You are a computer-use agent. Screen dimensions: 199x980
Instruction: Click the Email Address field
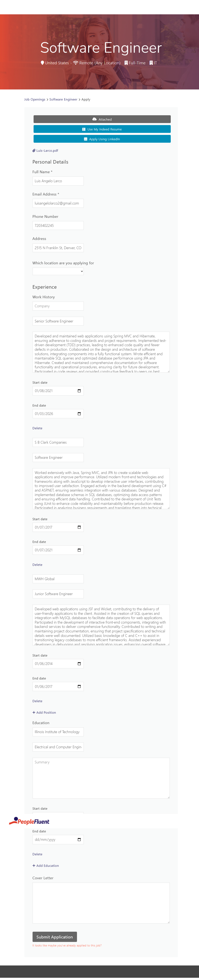(58, 203)
